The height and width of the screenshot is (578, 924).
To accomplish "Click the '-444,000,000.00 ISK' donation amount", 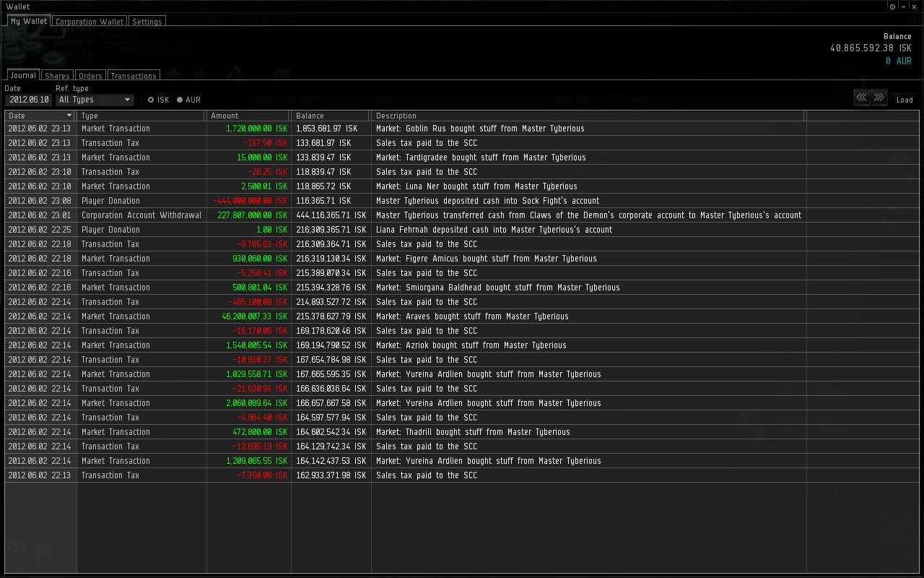I will pos(250,201).
